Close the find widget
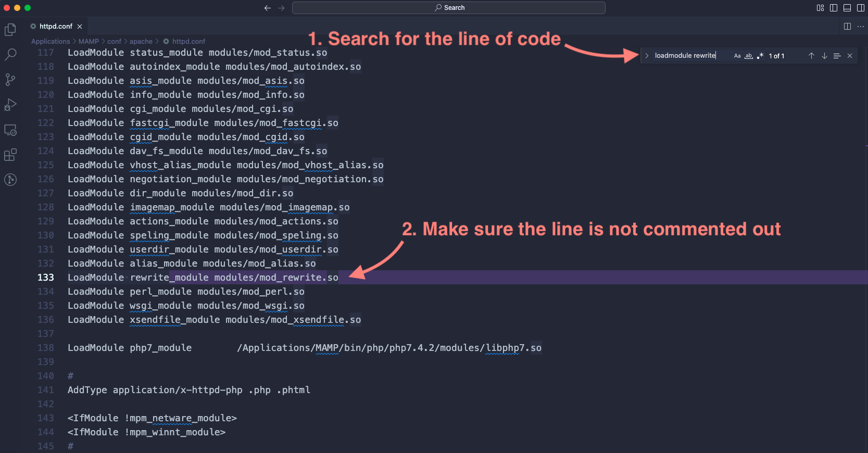Screen dimensions: 868x453 coord(850,56)
